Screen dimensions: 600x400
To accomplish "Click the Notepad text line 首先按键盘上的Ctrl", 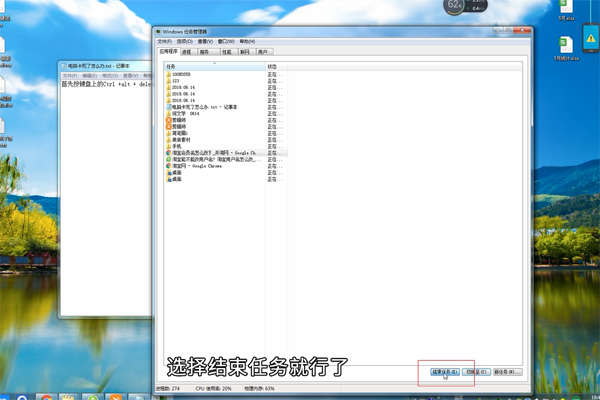I will pyautogui.click(x=106, y=84).
